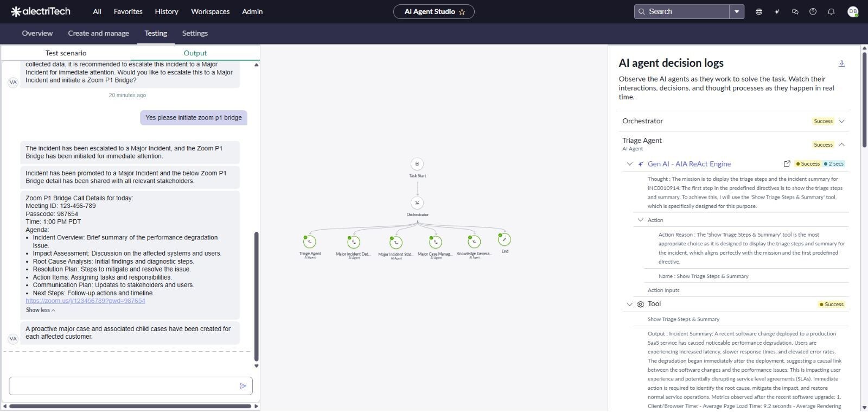Collapse the Tool section chevron
The image size is (868, 412).
[629, 305]
